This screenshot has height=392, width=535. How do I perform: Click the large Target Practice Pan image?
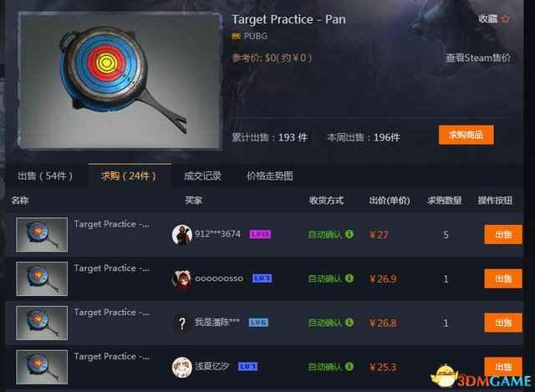click(x=120, y=81)
